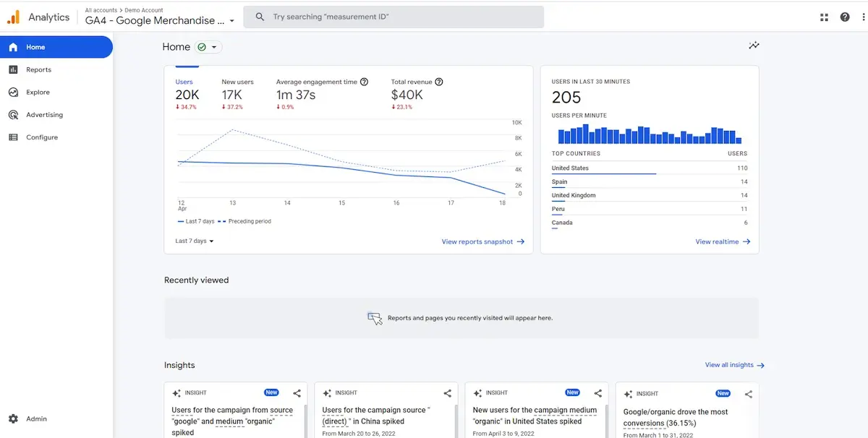The width and height of the screenshot is (868, 438).
Task: Click the search magnifier icon
Action: click(260, 17)
